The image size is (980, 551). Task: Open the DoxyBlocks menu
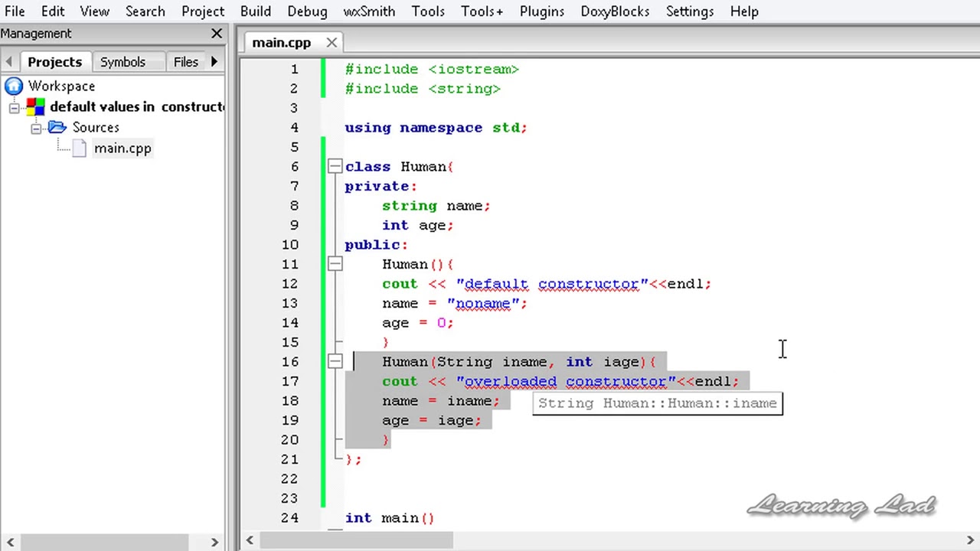point(615,11)
